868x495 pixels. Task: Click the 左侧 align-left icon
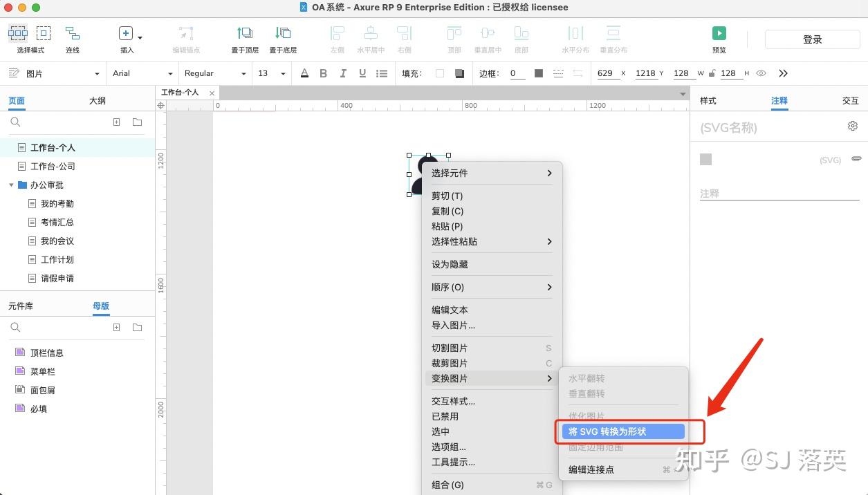pyautogui.click(x=336, y=32)
